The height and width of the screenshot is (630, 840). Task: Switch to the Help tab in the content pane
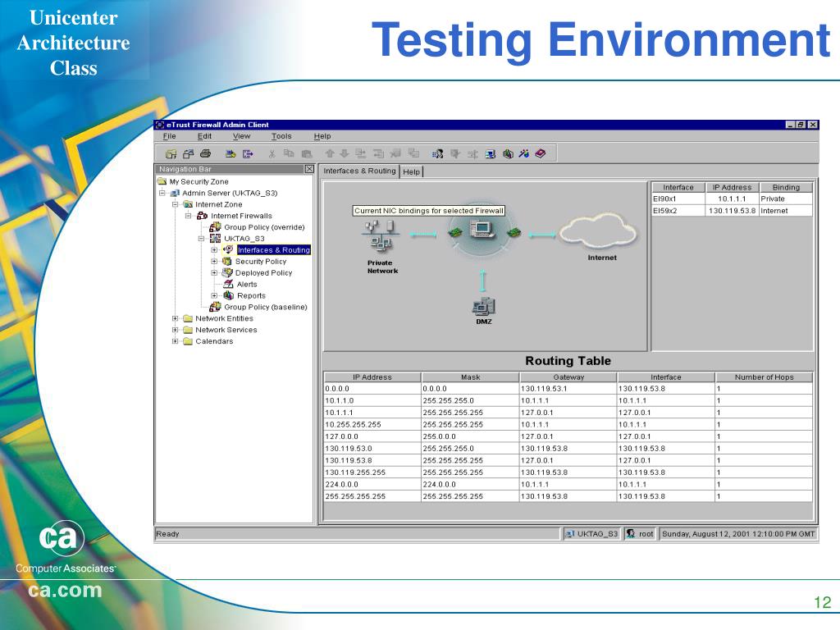click(412, 171)
